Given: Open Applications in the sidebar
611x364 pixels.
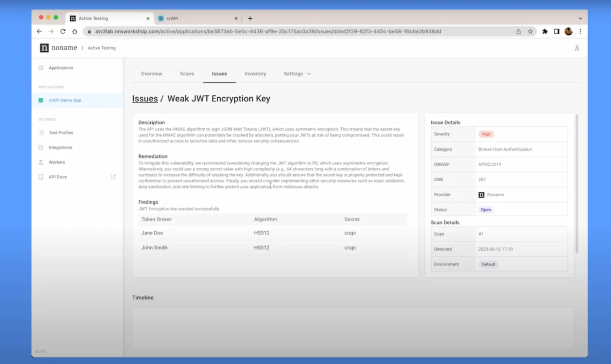Looking at the screenshot, I should 61,68.
